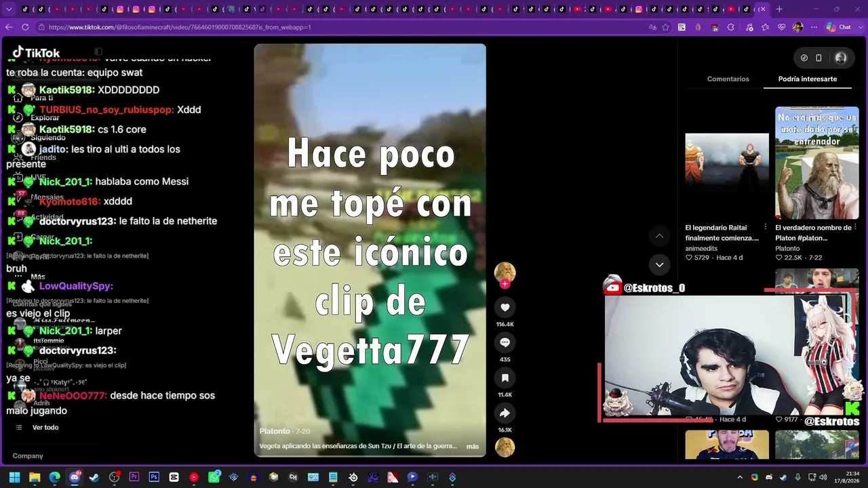
Task: Click the El verdadero nombre de Platon title
Action: pos(813,232)
